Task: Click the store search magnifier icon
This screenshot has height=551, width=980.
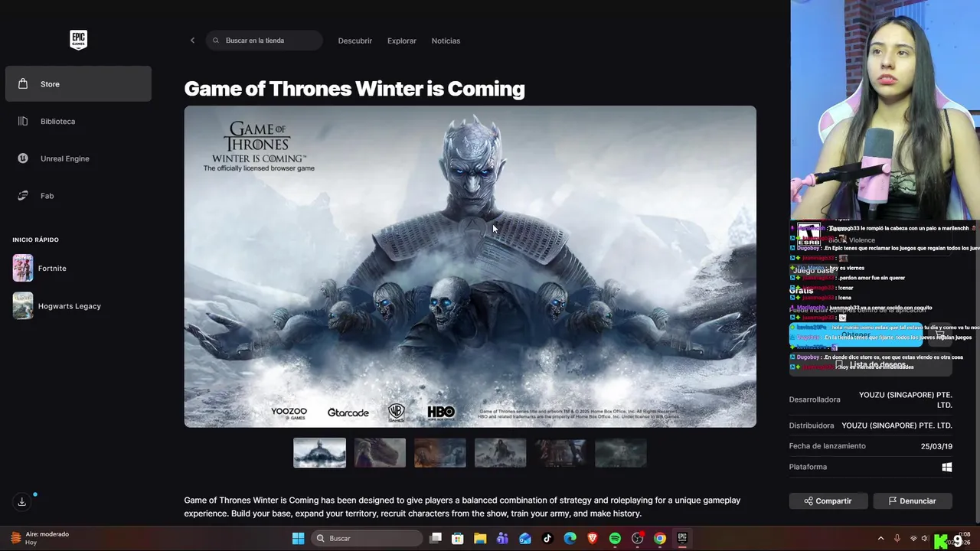Action: coord(216,41)
